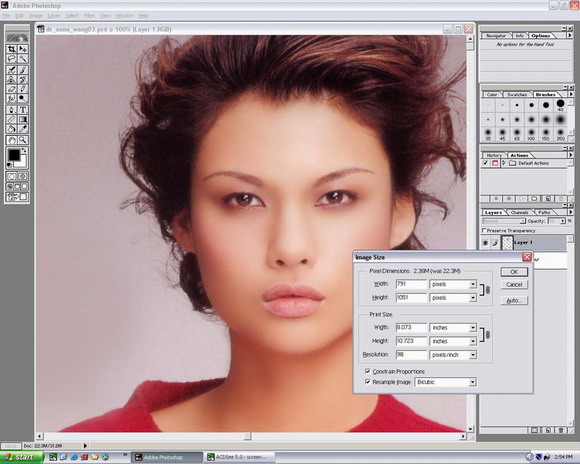Swap foreground and background colors
The height and width of the screenshot is (464, 580).
(24, 151)
